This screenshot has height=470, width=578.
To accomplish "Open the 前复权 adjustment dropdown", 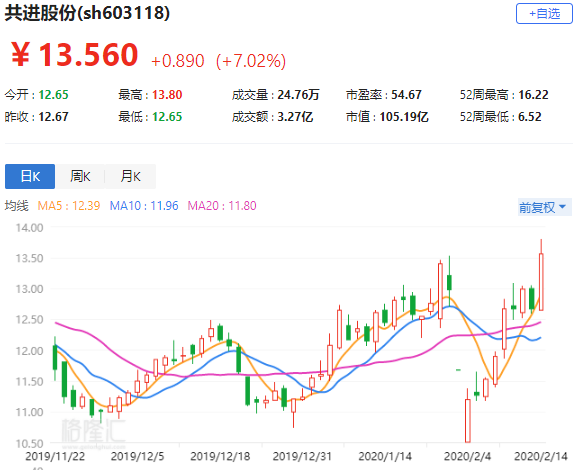I will point(544,208).
